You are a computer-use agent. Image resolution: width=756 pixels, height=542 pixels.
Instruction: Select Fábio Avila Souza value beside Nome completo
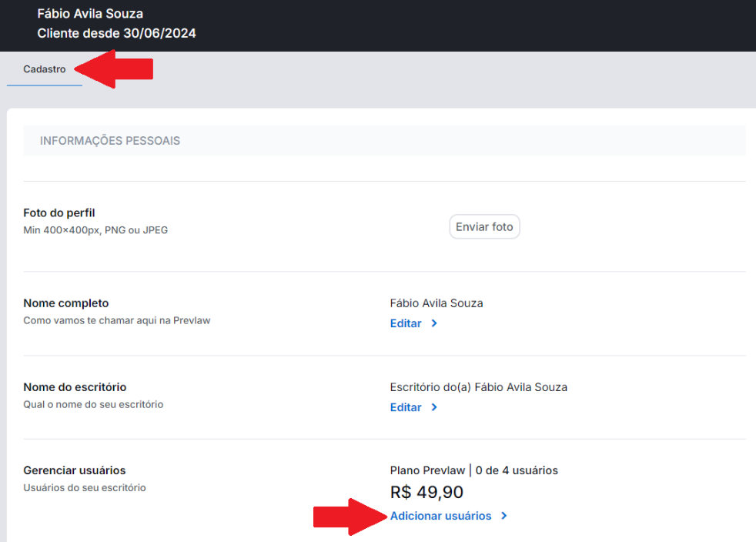click(437, 303)
